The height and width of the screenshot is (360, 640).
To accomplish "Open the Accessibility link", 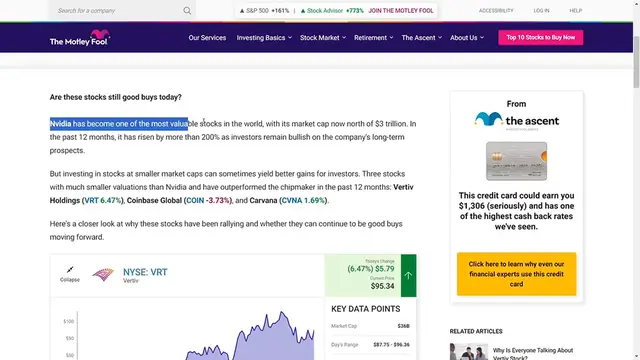I will point(496,11).
